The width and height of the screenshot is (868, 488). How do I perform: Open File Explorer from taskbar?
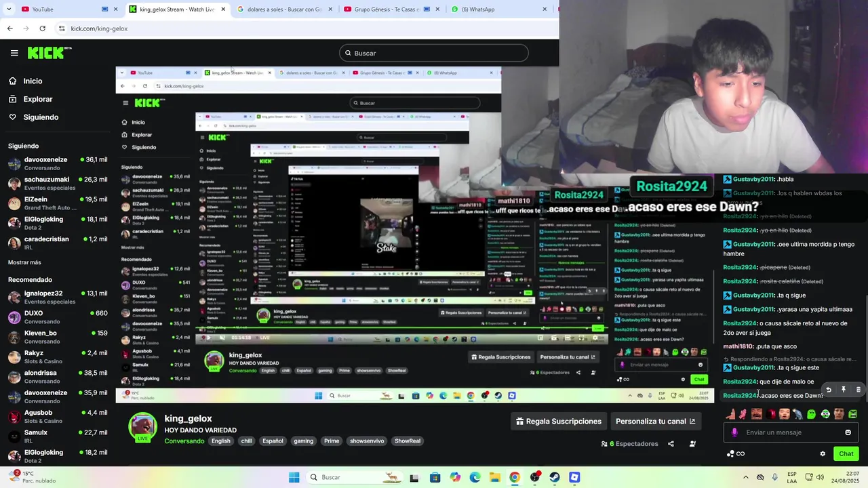tap(495, 477)
